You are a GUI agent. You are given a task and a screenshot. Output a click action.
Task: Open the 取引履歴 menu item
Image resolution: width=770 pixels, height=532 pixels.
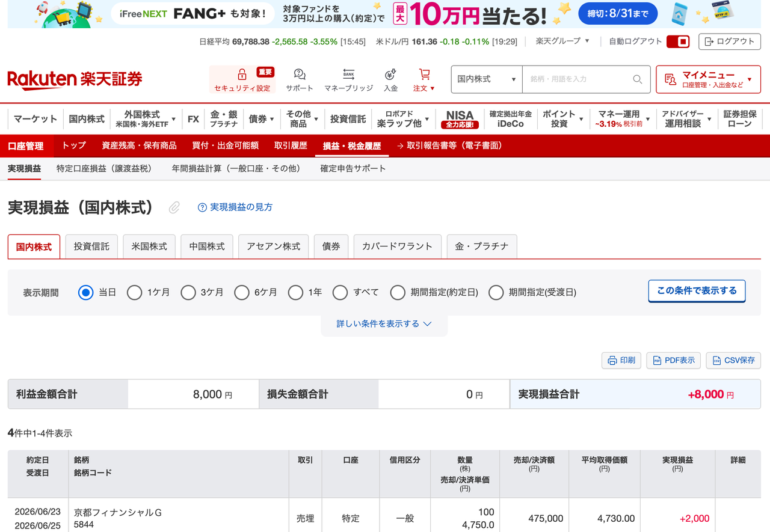pyautogui.click(x=291, y=145)
